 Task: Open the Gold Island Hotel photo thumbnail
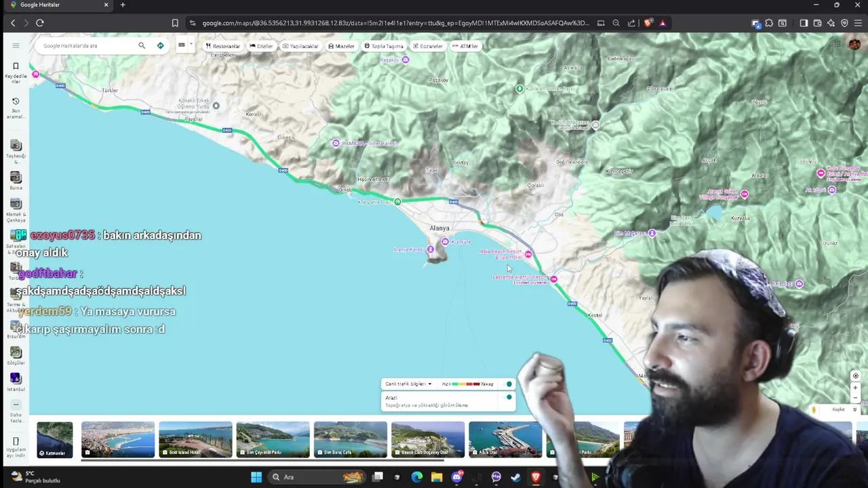[x=195, y=439]
